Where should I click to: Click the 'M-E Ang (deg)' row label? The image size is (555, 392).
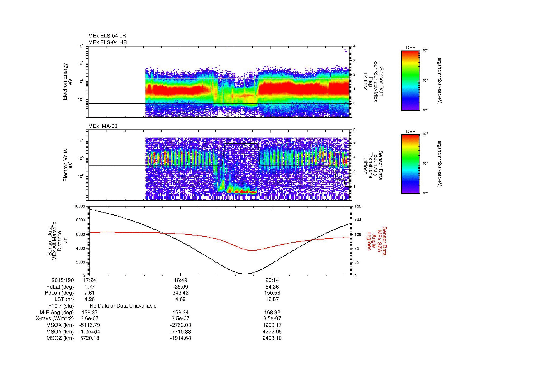(x=57, y=313)
